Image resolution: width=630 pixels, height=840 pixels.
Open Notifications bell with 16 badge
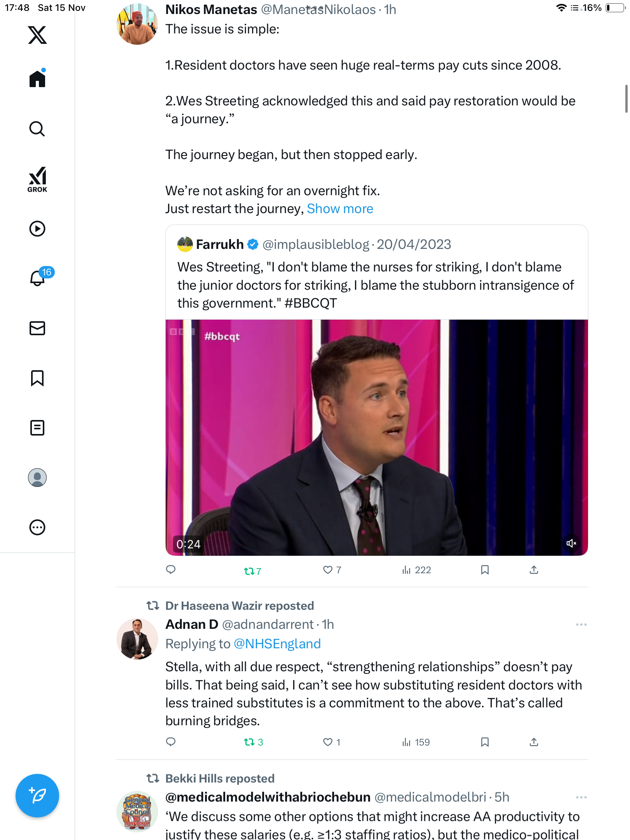tap(38, 278)
